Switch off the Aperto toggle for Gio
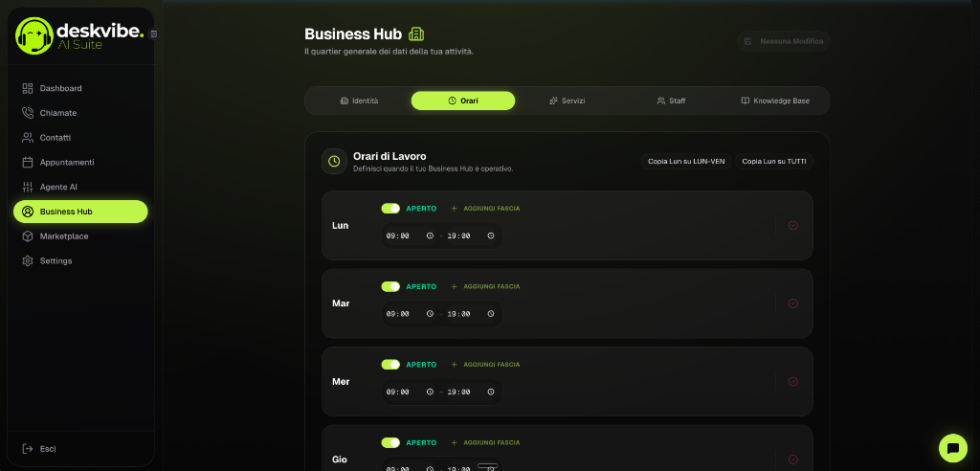This screenshot has height=471, width=980. (390, 443)
